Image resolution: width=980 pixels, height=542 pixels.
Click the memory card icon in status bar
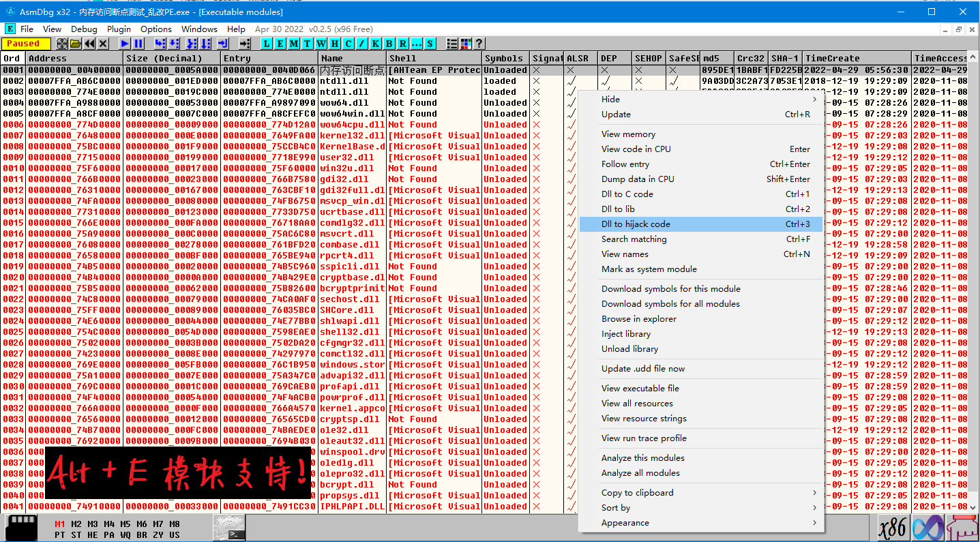tap(21, 528)
